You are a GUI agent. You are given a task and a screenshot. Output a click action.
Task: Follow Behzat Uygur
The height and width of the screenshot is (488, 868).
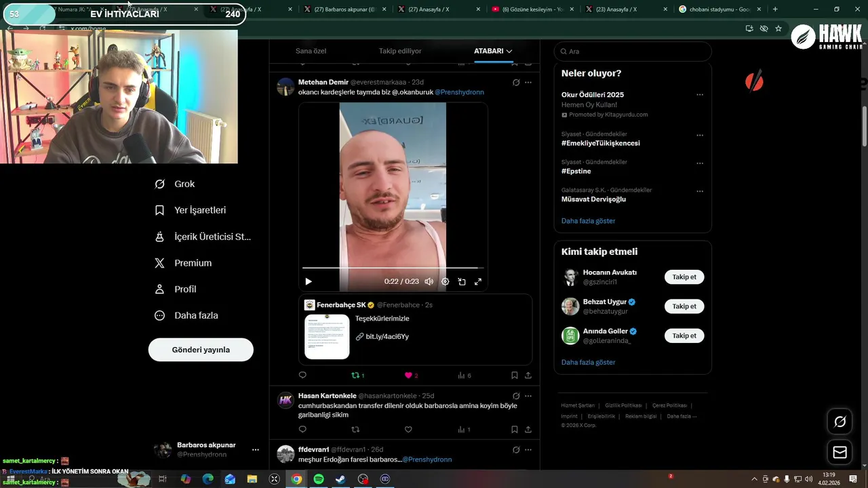pos(684,306)
